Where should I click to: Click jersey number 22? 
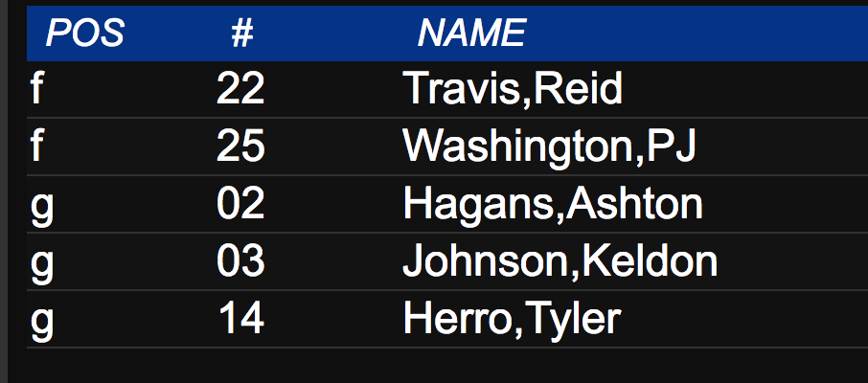240,88
